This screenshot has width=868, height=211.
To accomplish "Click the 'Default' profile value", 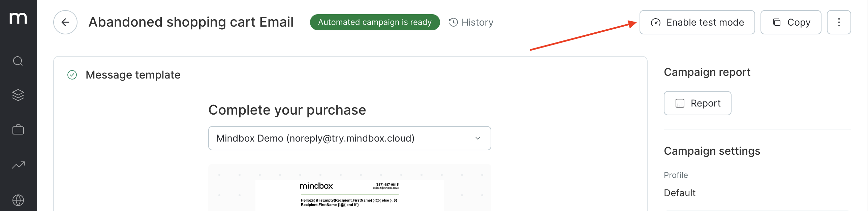I will (680, 193).
